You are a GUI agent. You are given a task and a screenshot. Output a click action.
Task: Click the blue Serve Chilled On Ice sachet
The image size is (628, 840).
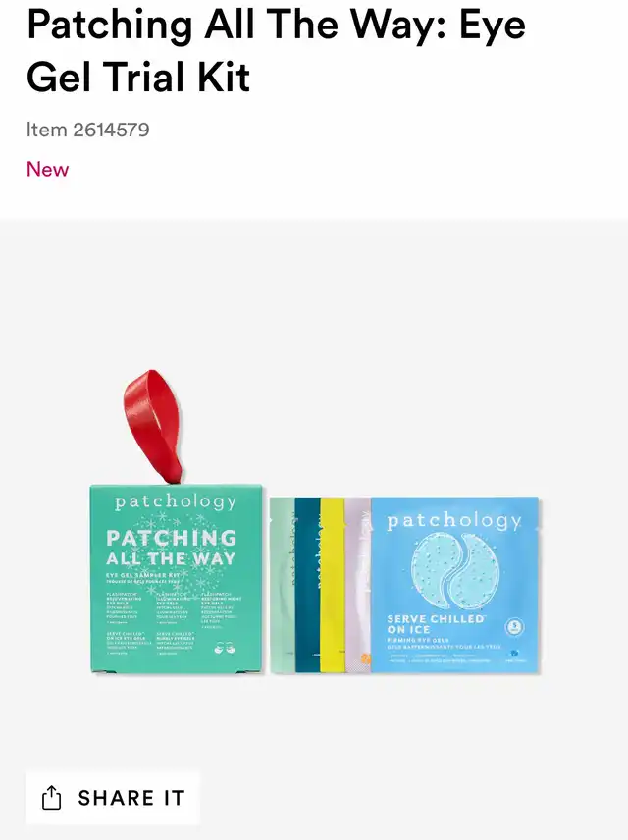pos(454,585)
